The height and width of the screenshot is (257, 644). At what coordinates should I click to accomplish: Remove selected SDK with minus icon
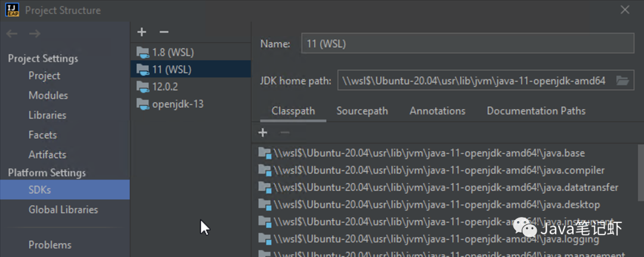tap(164, 32)
